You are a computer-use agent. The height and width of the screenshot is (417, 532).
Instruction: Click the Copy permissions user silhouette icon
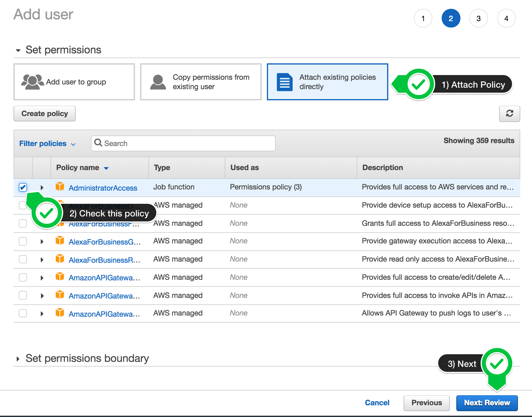point(158,82)
